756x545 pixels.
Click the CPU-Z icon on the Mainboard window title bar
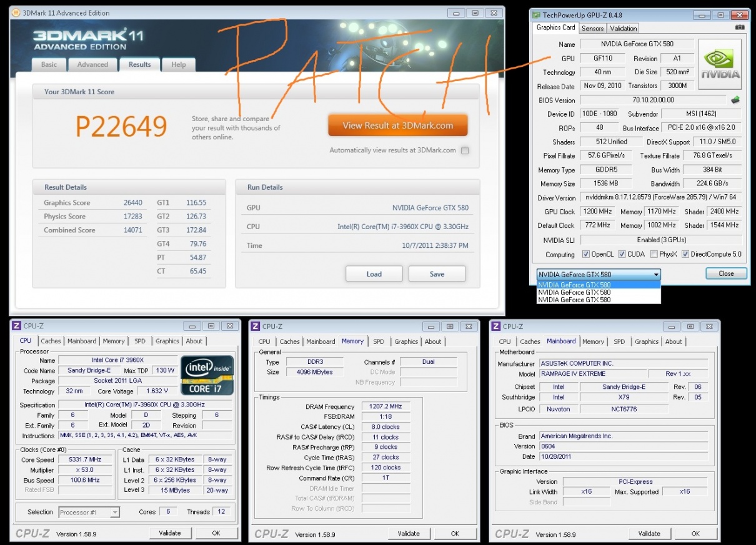[x=496, y=326]
